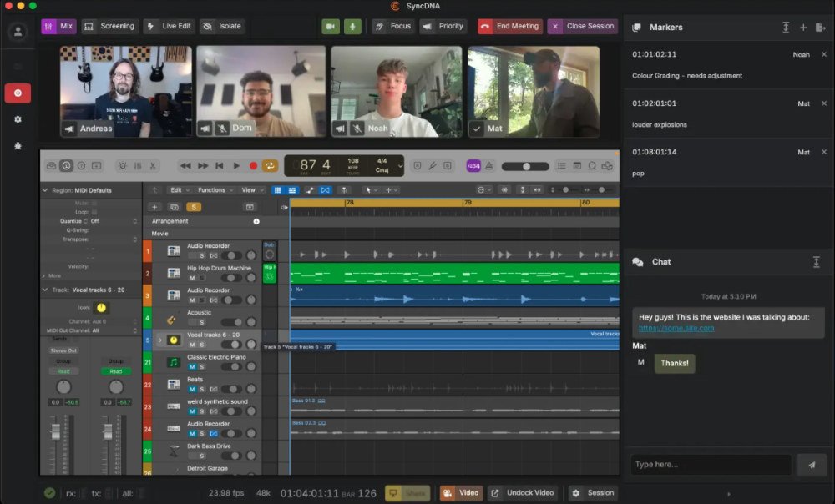The image size is (835, 504).
Task: Click the green Read automation button
Action: (116, 371)
